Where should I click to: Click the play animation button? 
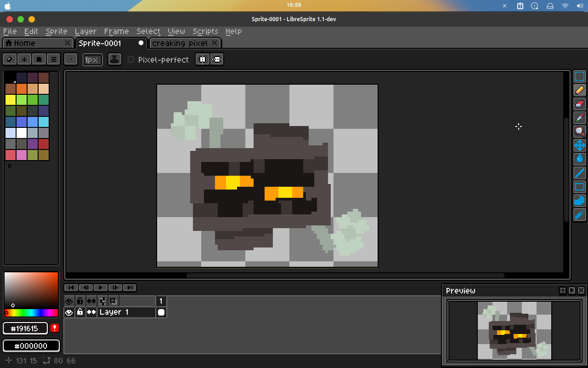pos(101,287)
